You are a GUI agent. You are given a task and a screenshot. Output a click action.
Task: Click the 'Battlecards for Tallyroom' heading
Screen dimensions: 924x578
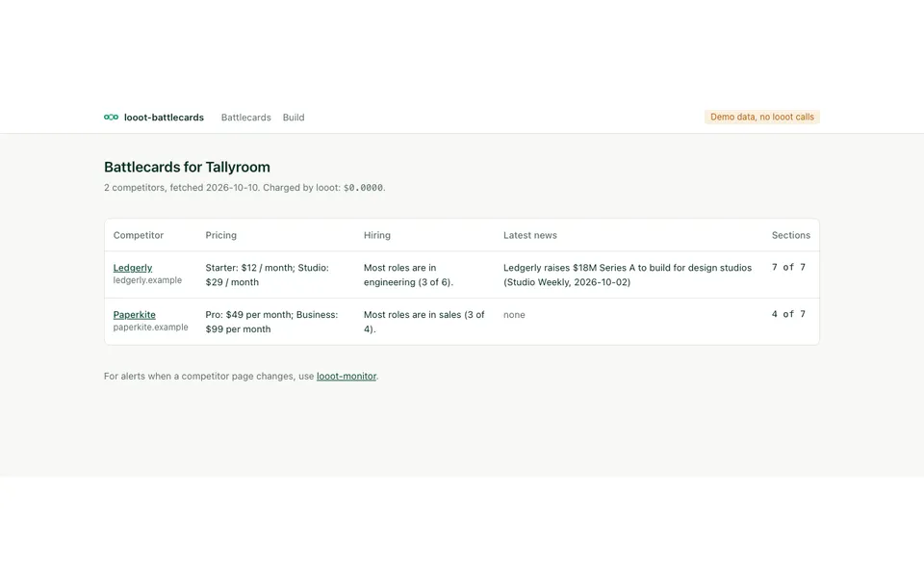pos(187,167)
